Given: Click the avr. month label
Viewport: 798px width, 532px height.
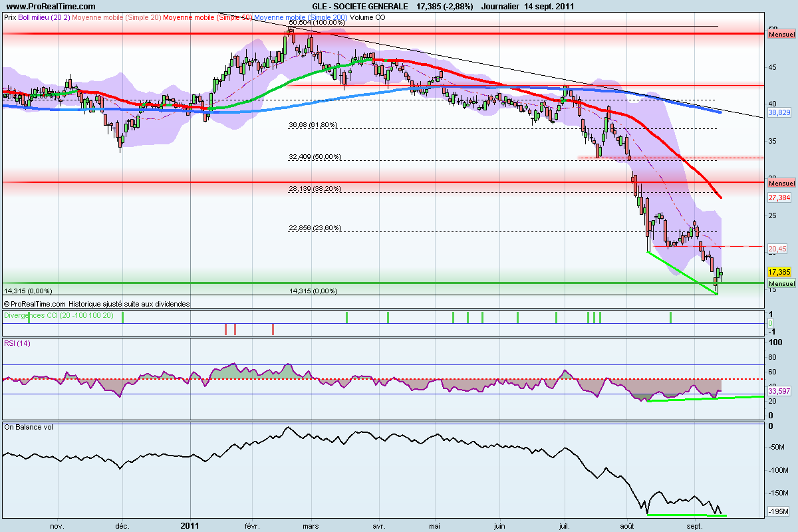Looking at the screenshot, I should click(380, 525).
